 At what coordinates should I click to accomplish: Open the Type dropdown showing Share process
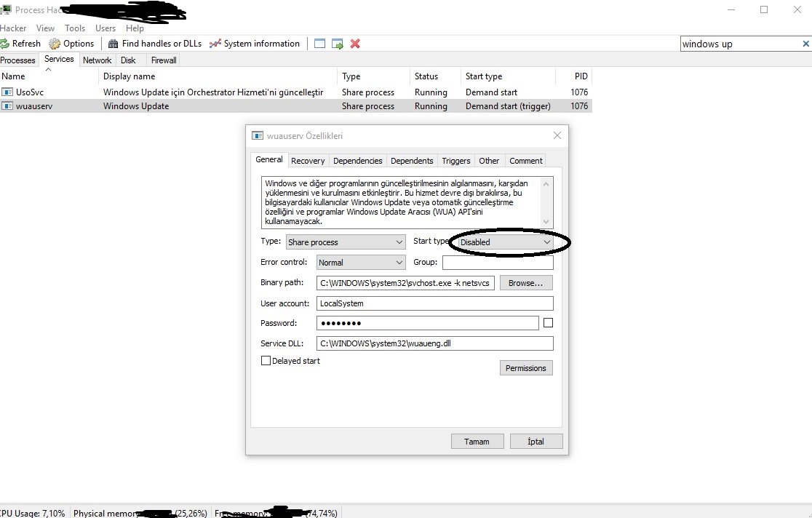click(x=346, y=242)
